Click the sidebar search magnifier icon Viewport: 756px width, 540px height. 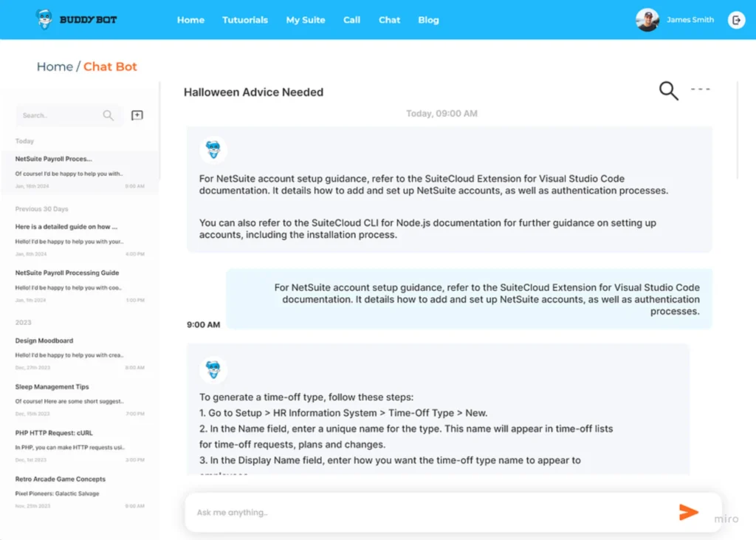108,115
